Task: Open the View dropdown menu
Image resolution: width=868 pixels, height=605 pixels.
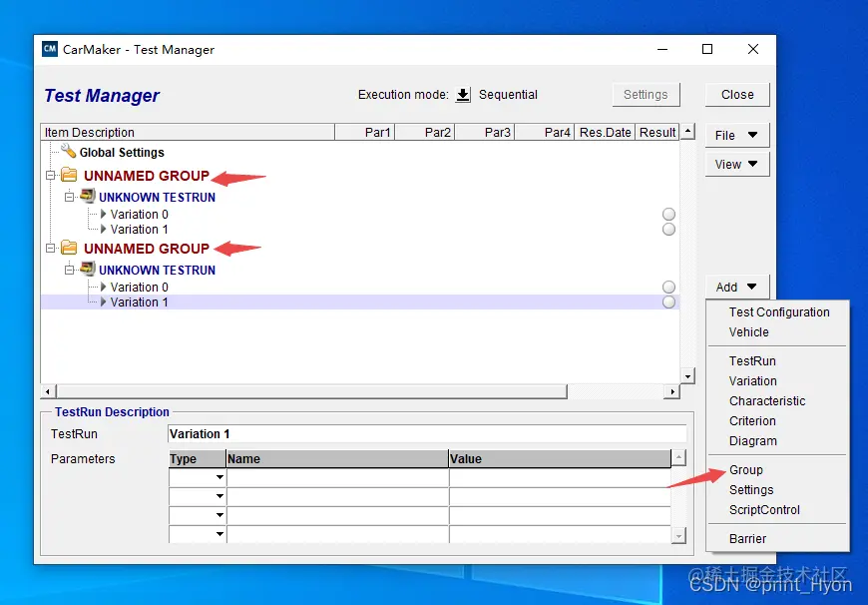Action: click(737, 164)
